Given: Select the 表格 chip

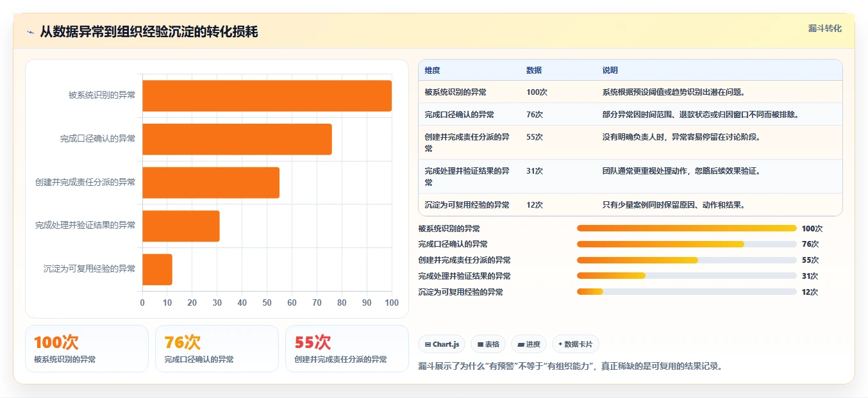Looking at the screenshot, I should [488, 344].
